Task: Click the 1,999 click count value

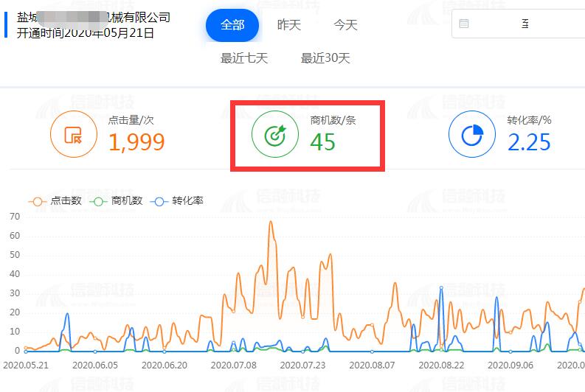Action: (x=136, y=142)
